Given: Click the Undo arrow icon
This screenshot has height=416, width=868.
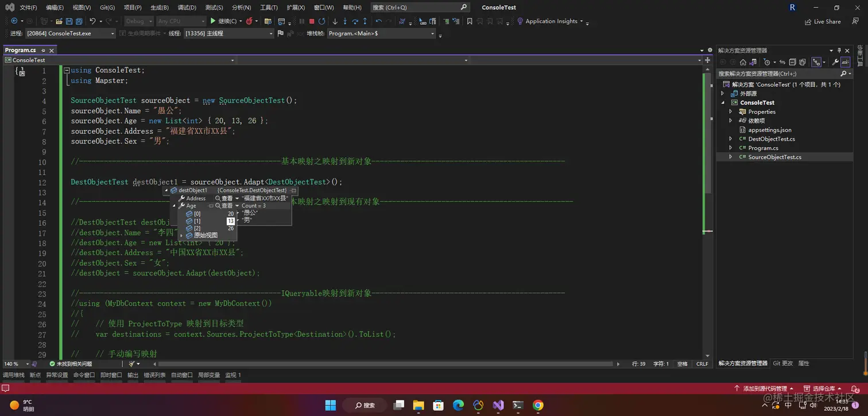Looking at the screenshot, I should [92, 21].
